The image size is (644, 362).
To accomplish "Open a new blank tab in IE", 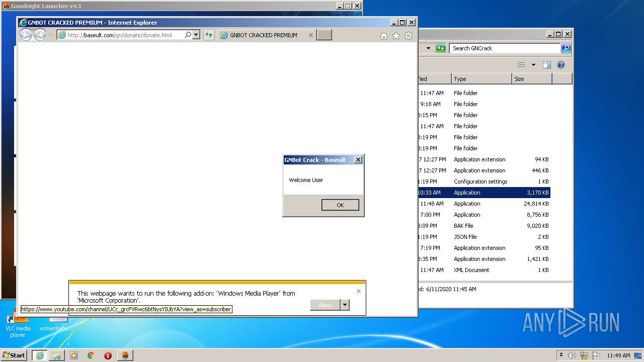I will pos(324,35).
